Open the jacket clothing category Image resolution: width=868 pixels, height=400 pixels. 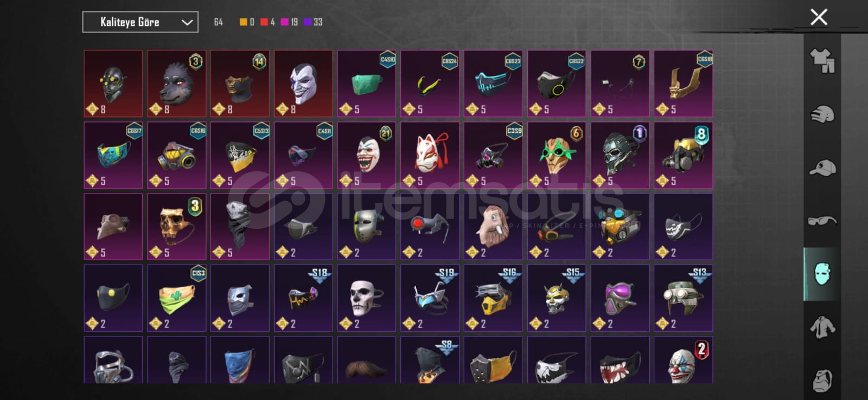pyautogui.click(x=822, y=327)
